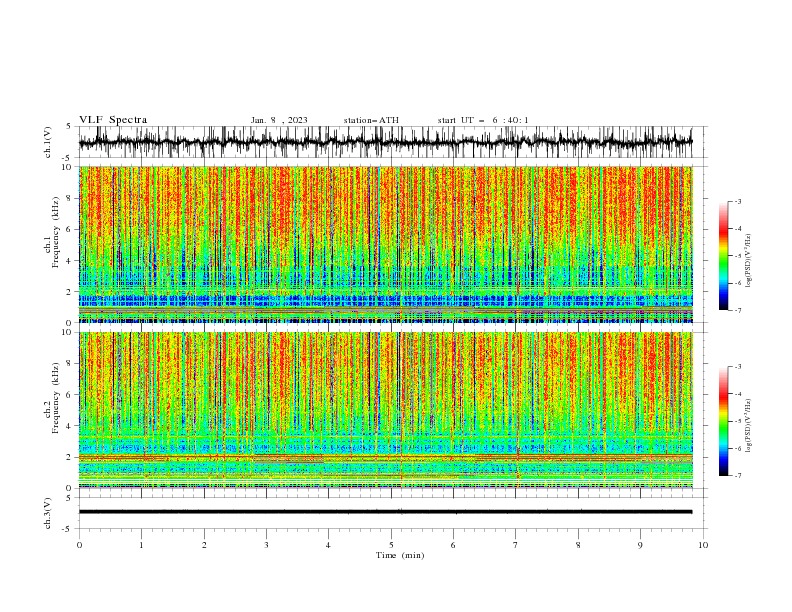The height and width of the screenshot is (612, 792).
Task: Click the ch.1 spectrogram plot area
Action: (385, 244)
